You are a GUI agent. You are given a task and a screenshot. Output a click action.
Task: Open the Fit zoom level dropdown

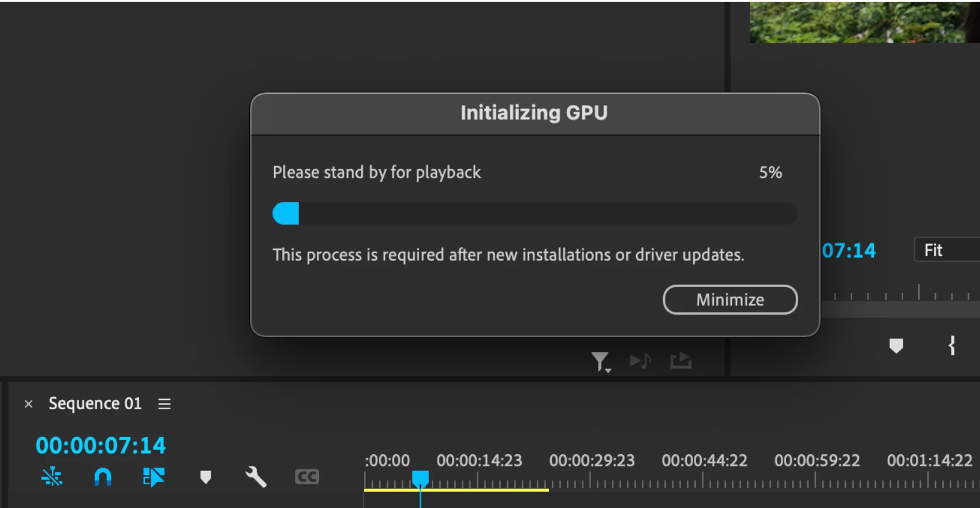click(x=947, y=250)
